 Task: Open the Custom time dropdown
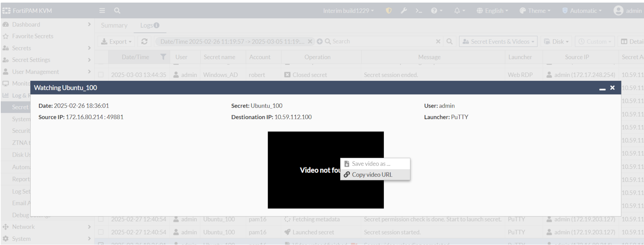594,41
